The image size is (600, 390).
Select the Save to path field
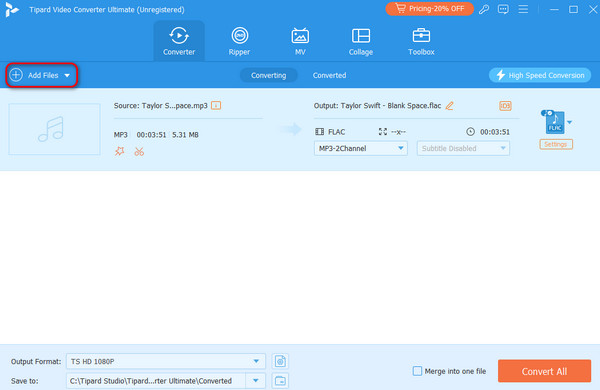(156, 381)
